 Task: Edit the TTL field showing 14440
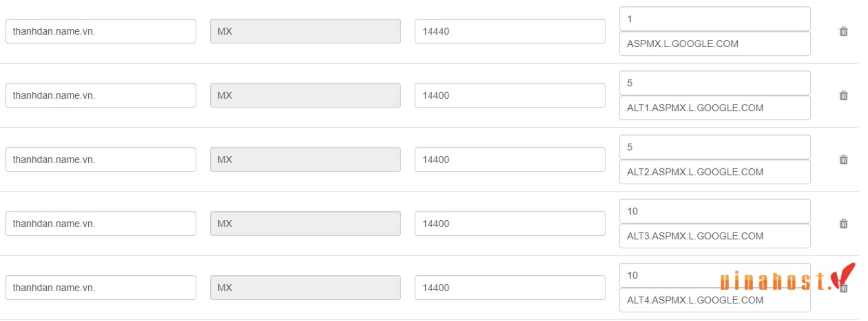[510, 31]
